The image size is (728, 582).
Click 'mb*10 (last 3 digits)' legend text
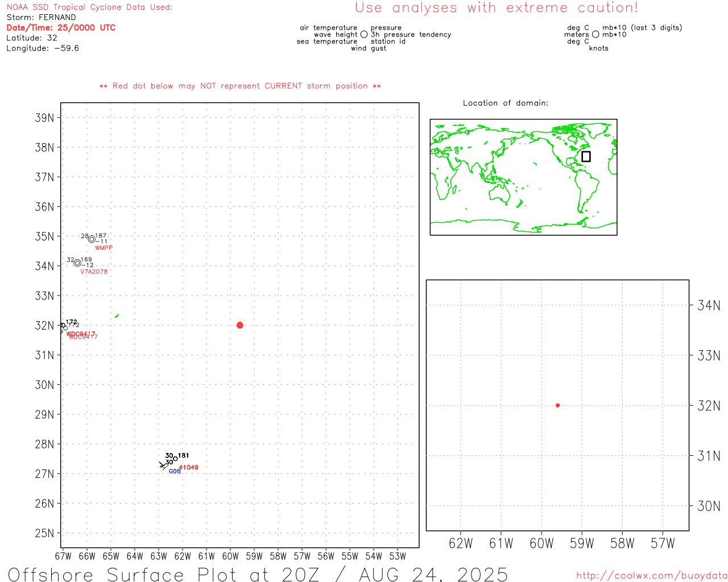[x=642, y=28]
